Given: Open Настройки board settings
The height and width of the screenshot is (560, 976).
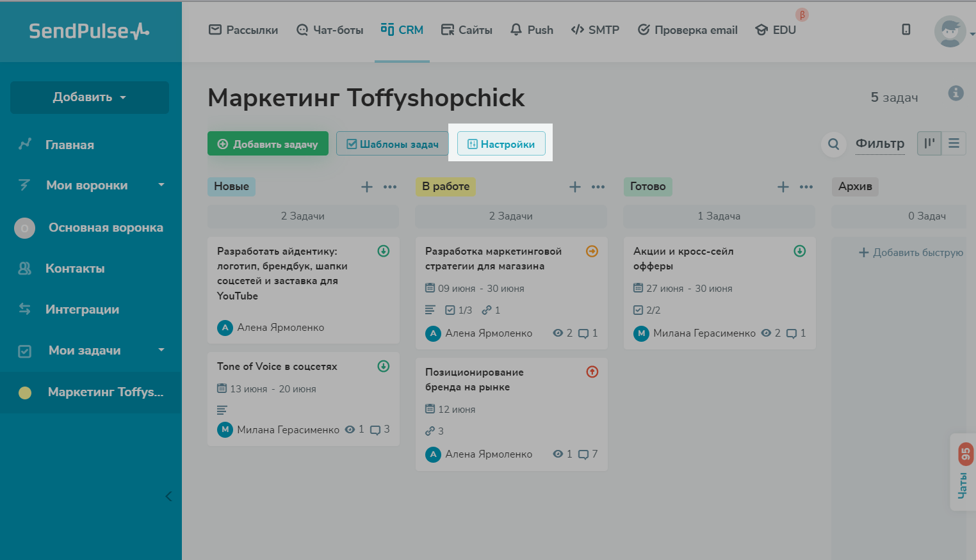Looking at the screenshot, I should (x=501, y=144).
